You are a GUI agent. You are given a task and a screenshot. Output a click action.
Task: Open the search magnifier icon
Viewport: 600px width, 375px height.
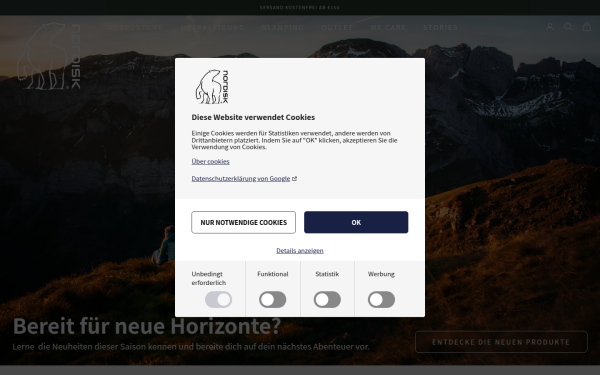pyautogui.click(x=568, y=27)
